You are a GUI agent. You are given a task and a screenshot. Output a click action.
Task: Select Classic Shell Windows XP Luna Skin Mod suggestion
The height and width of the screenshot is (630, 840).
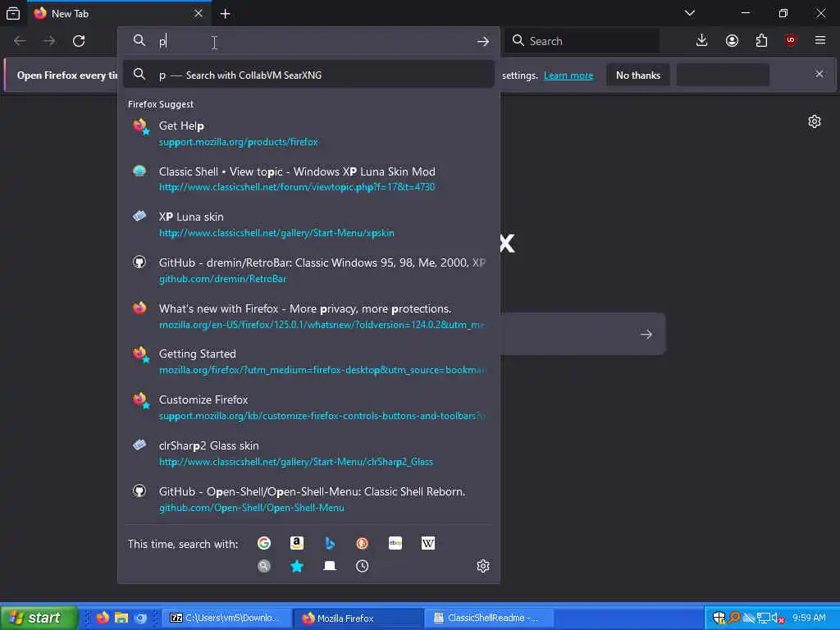click(x=308, y=179)
